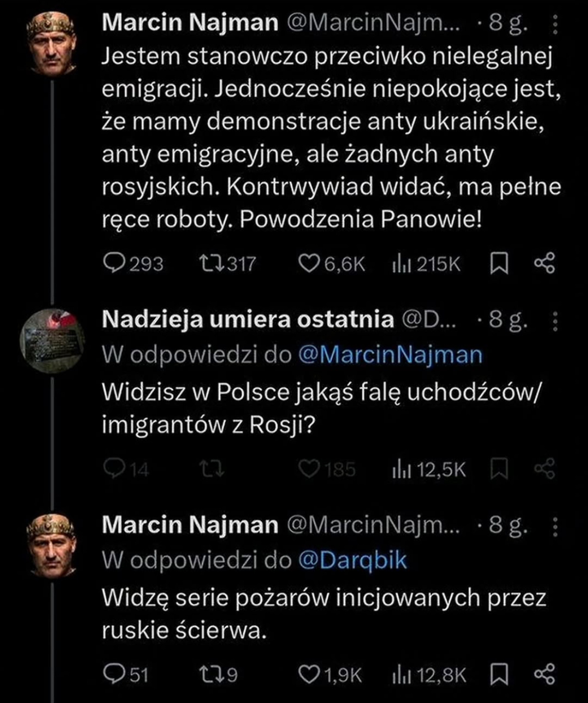The height and width of the screenshot is (703, 588).
Task: Share Najman's first tweet
Action: pyautogui.click(x=544, y=263)
